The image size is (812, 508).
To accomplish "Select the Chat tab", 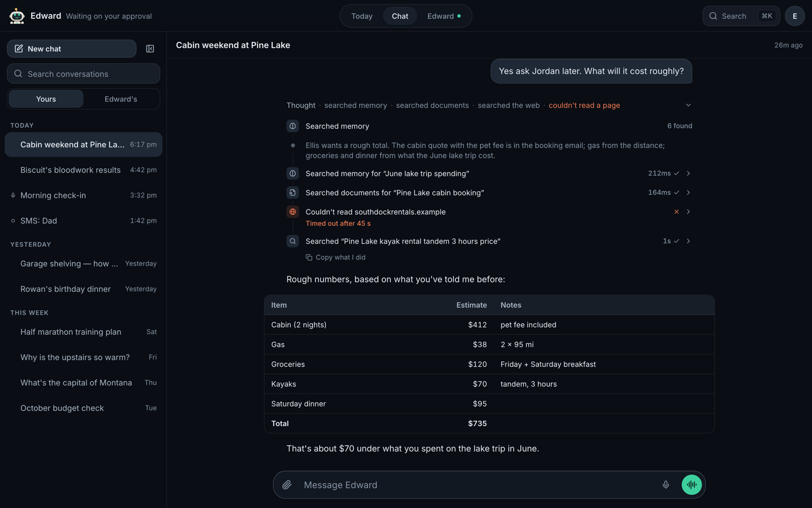I will click(400, 16).
